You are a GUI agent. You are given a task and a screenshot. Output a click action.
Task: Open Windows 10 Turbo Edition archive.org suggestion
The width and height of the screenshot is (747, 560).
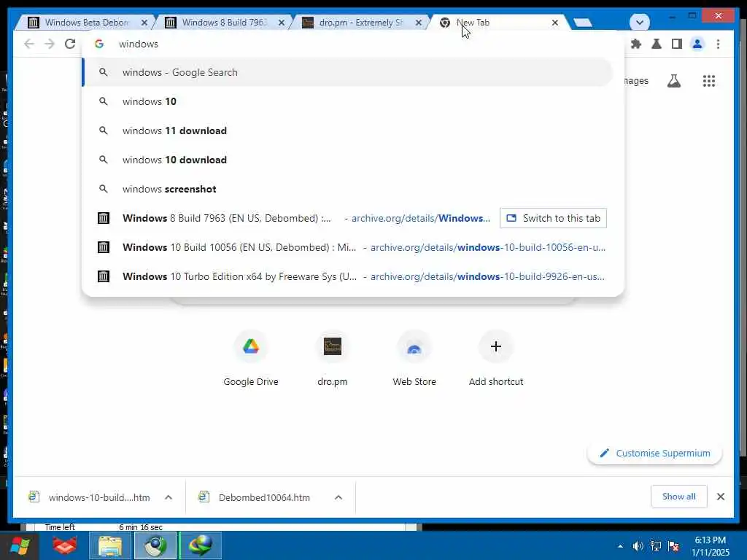[348, 276]
